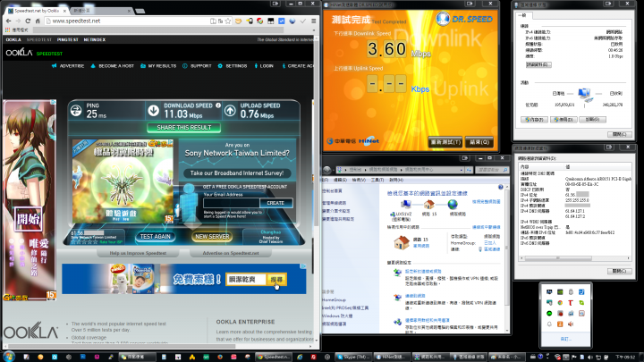Viewport: 644px width, 362px height.
Task: Click the Skype taskbar button
Action: [x=353, y=357]
